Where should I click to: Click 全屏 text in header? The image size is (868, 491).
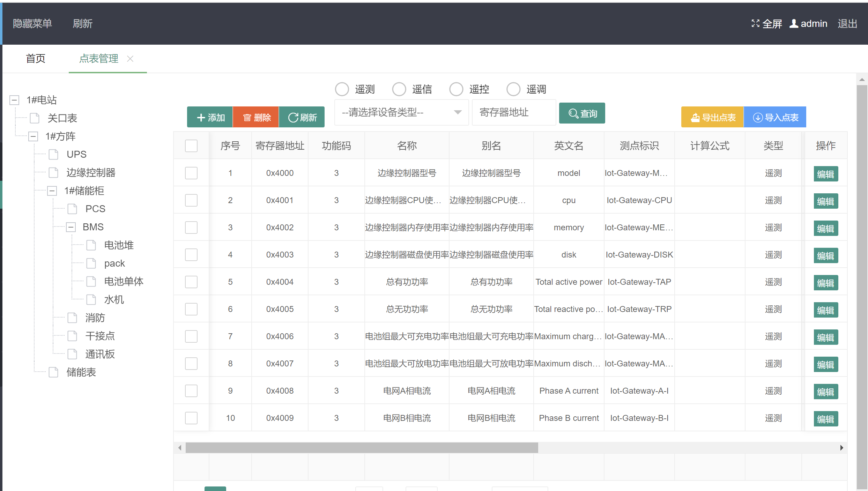click(x=772, y=23)
